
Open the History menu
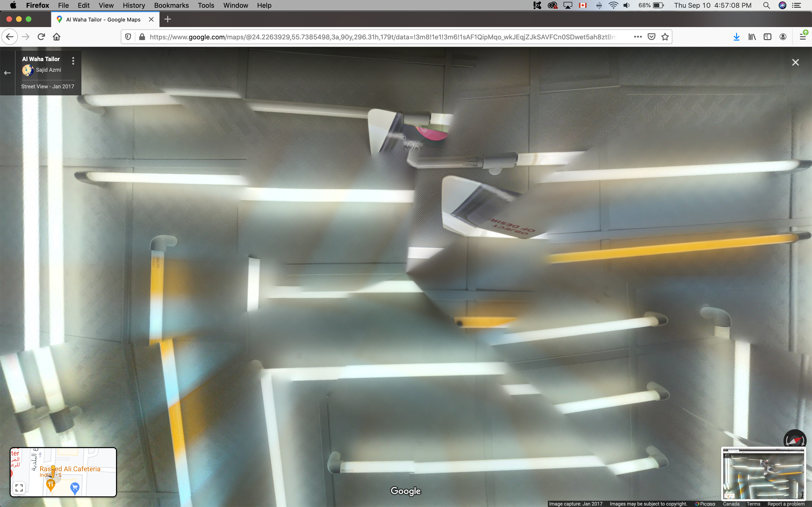(134, 5)
